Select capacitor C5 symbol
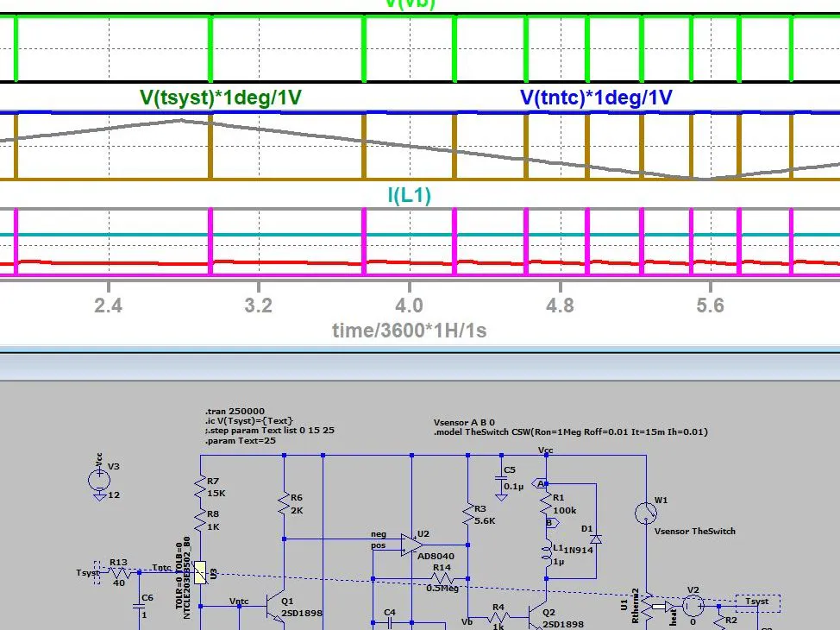Viewport: 840px width, 630px height. [x=501, y=477]
